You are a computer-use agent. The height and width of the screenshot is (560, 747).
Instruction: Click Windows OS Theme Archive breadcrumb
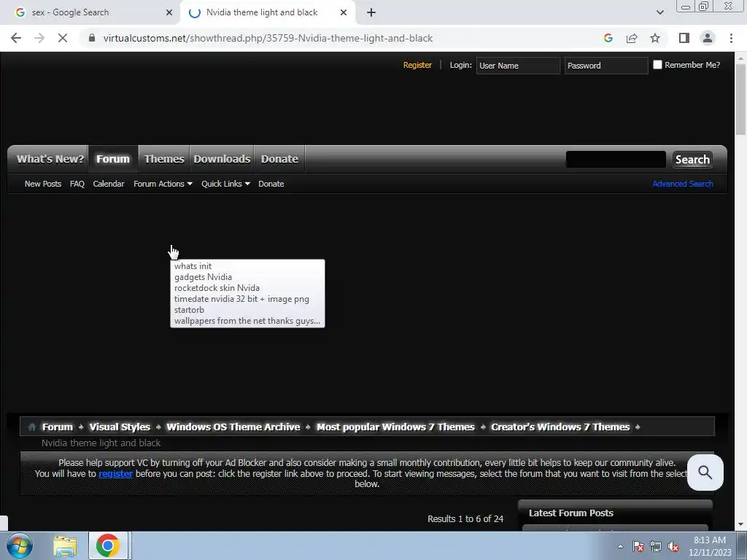coord(233,427)
